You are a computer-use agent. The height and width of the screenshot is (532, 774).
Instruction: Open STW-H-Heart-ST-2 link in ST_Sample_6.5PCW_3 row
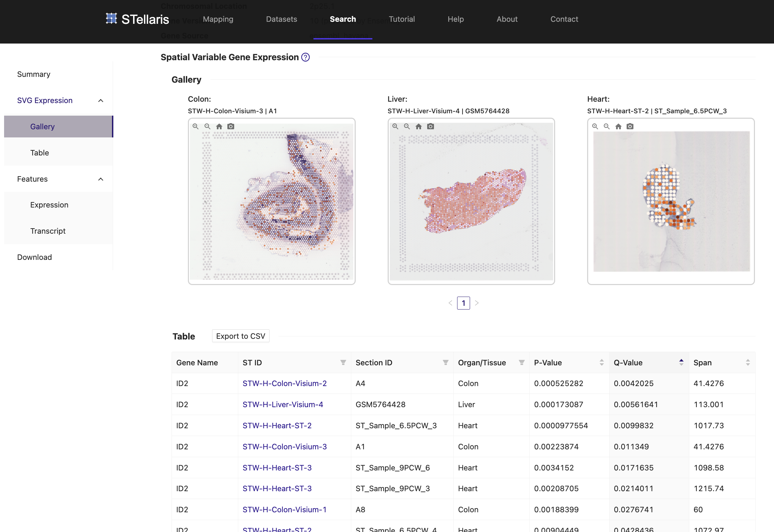277,426
